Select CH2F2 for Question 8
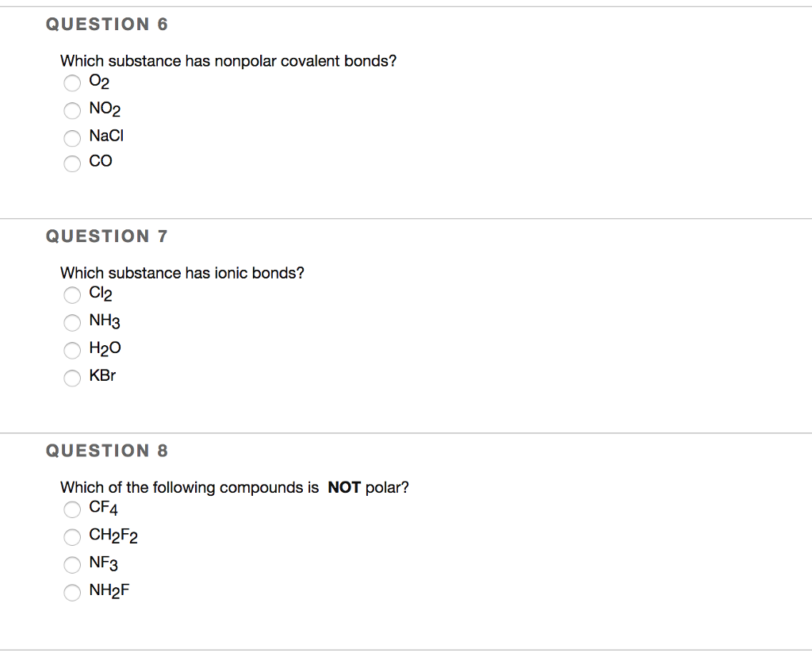This screenshot has width=812, height=653. click(72, 537)
